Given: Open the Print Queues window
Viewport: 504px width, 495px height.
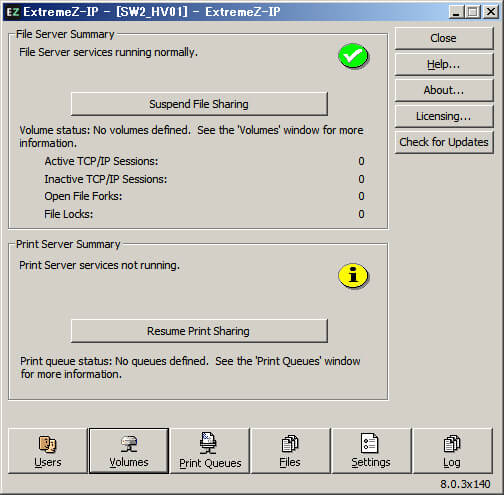Looking at the screenshot, I should tap(210, 451).
